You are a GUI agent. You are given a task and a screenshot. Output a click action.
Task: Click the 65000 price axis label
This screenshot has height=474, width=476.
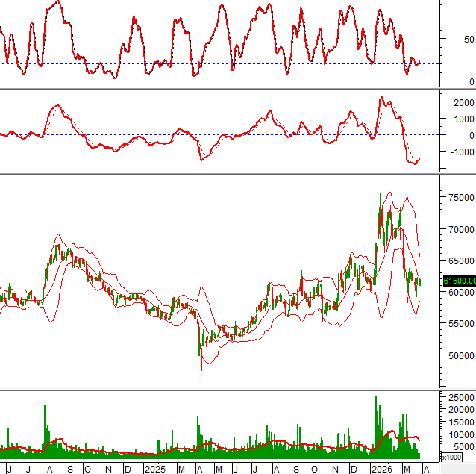coord(460,261)
